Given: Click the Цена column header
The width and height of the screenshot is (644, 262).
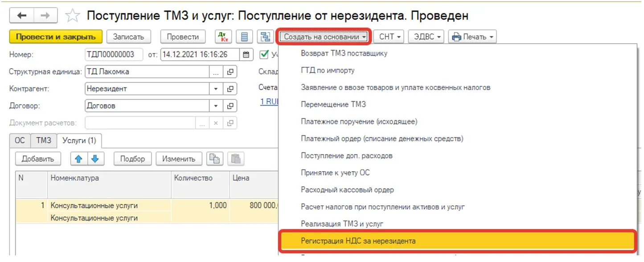Looking at the screenshot, I should (254, 184).
